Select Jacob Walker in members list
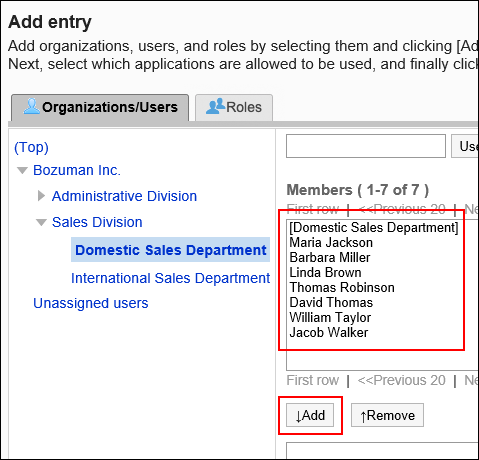Screen dimensions: 479x460 click(x=329, y=333)
